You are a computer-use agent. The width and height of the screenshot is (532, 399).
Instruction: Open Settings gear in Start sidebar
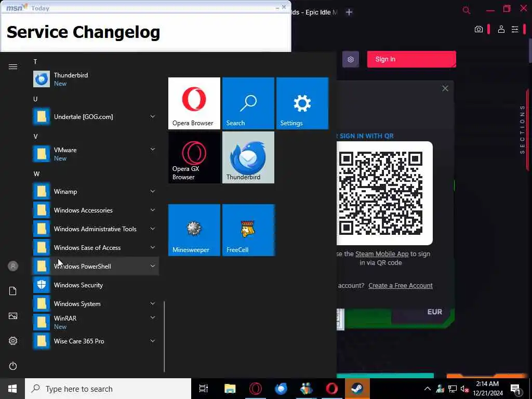[13, 341]
